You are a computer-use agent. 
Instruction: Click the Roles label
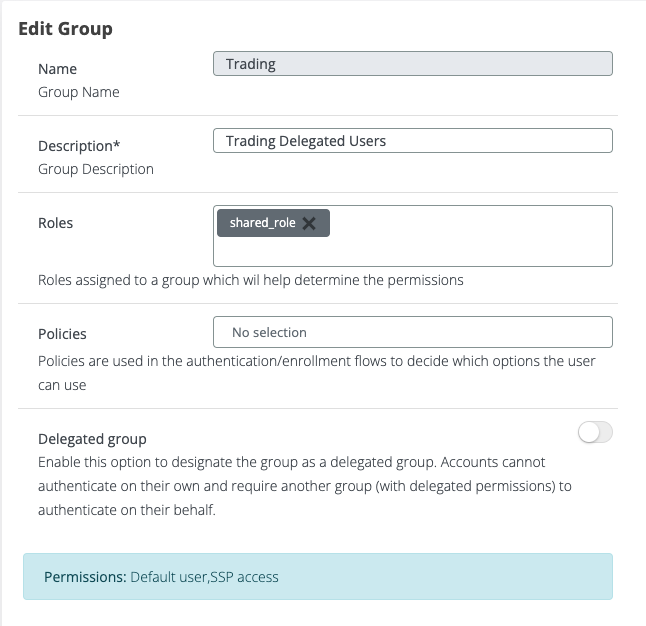55,223
